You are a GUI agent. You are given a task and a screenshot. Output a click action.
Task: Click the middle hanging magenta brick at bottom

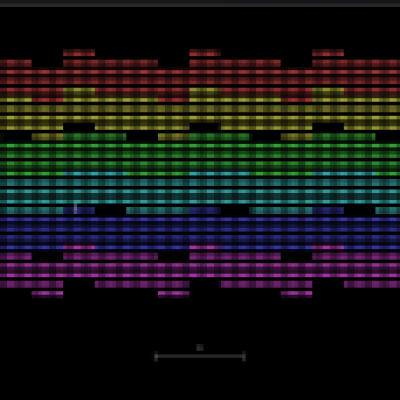tap(174, 294)
